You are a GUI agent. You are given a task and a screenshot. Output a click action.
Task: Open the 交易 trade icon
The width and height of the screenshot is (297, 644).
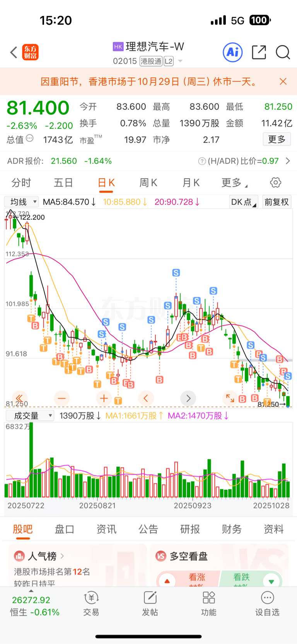point(91,598)
